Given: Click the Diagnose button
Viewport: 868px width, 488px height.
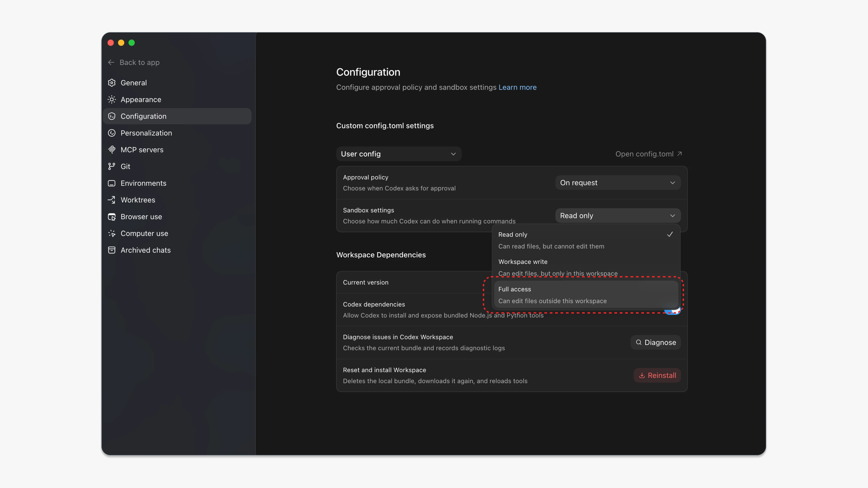Looking at the screenshot, I should [x=655, y=342].
